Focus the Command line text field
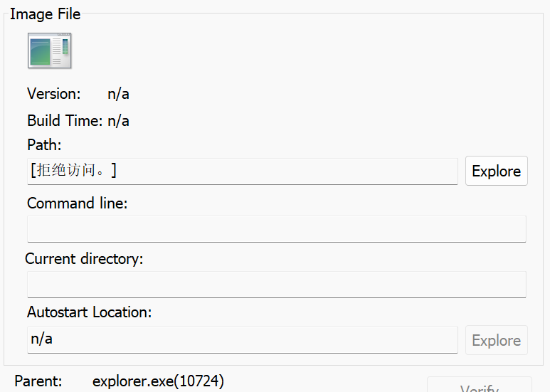 (x=276, y=229)
